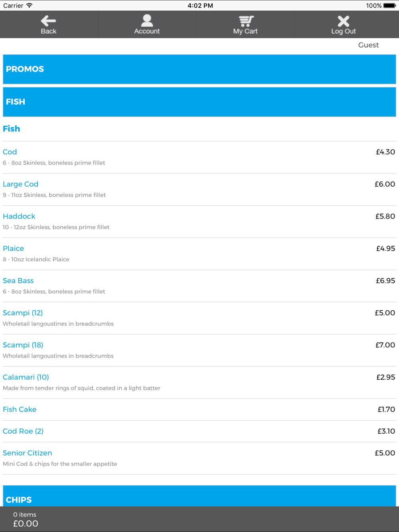This screenshot has height=532, width=399.
Task: Tap the cart total bar showing £0.00
Action: (199, 519)
